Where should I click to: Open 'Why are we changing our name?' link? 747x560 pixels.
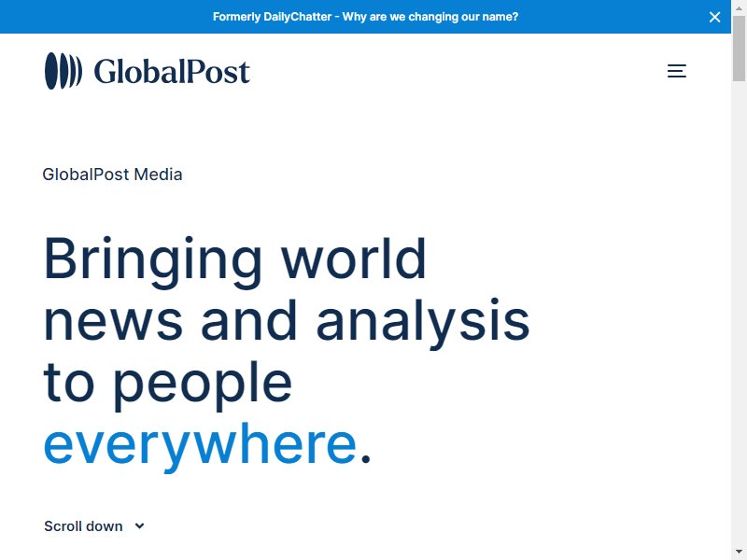430,17
